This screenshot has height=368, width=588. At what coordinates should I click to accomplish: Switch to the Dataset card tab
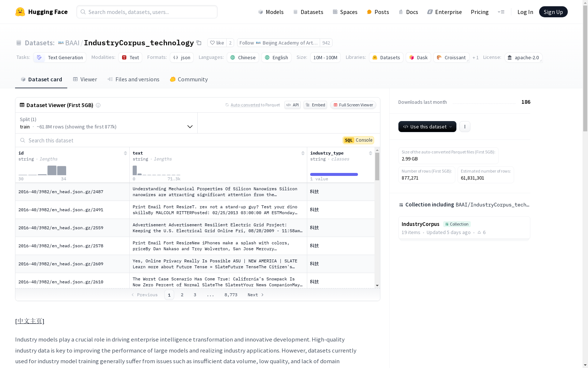coord(41,79)
